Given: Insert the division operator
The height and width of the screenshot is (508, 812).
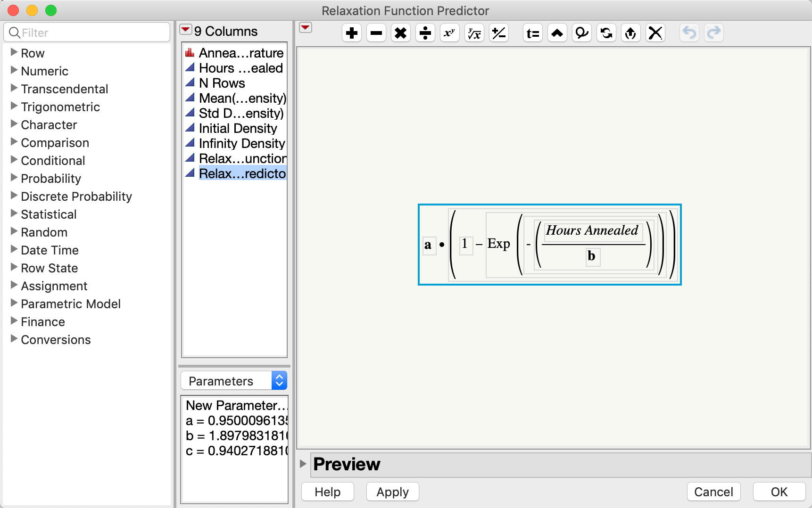Looking at the screenshot, I should [425, 33].
